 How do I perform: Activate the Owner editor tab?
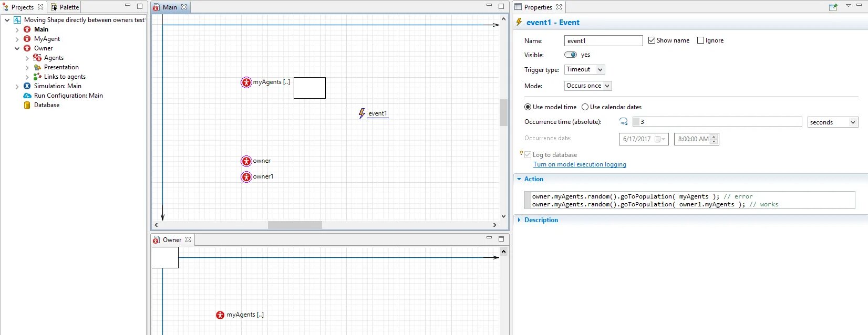click(x=172, y=240)
